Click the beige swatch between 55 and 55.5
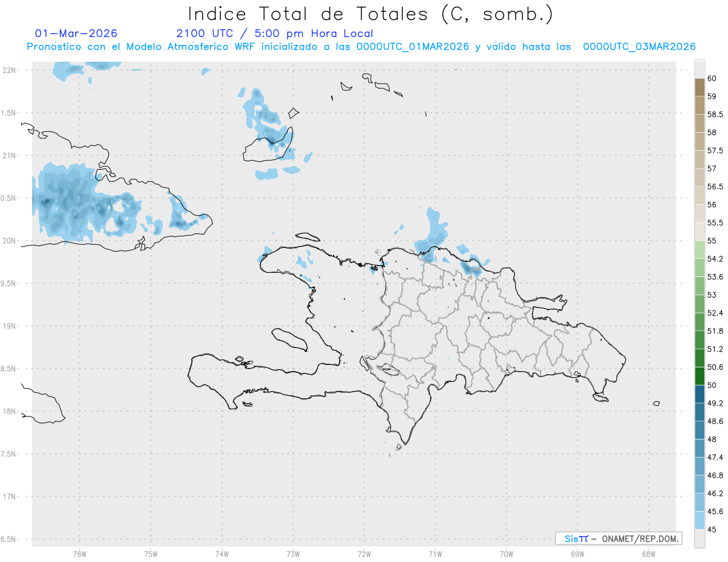 pyautogui.click(x=699, y=232)
